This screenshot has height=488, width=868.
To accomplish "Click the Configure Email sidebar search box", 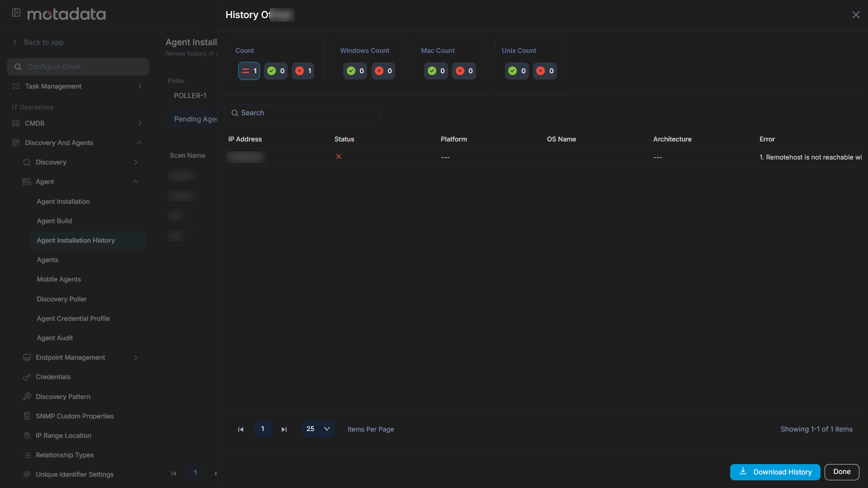I will [x=78, y=67].
